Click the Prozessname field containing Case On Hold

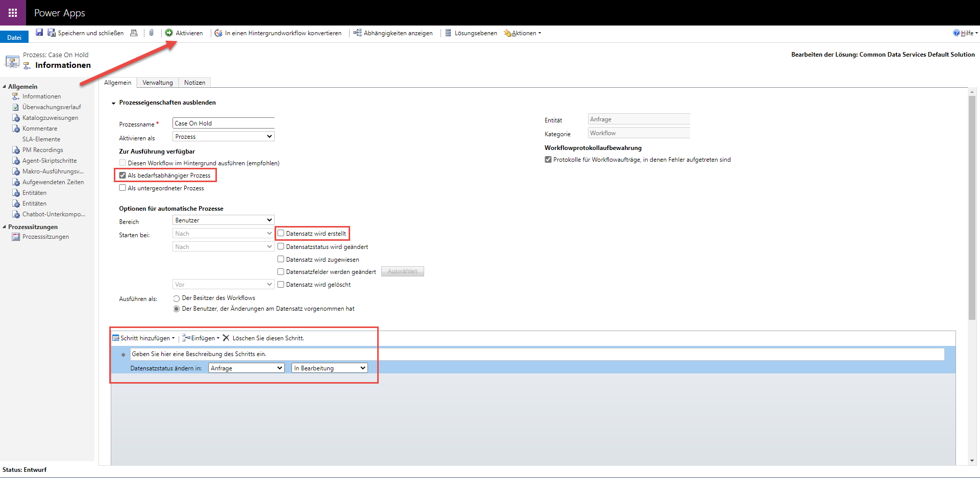(224, 123)
